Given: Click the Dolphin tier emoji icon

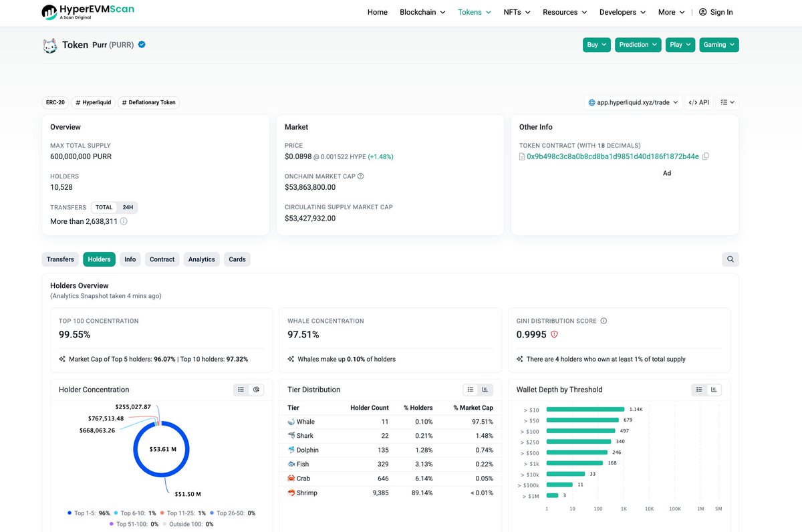Looking at the screenshot, I should (x=291, y=450).
